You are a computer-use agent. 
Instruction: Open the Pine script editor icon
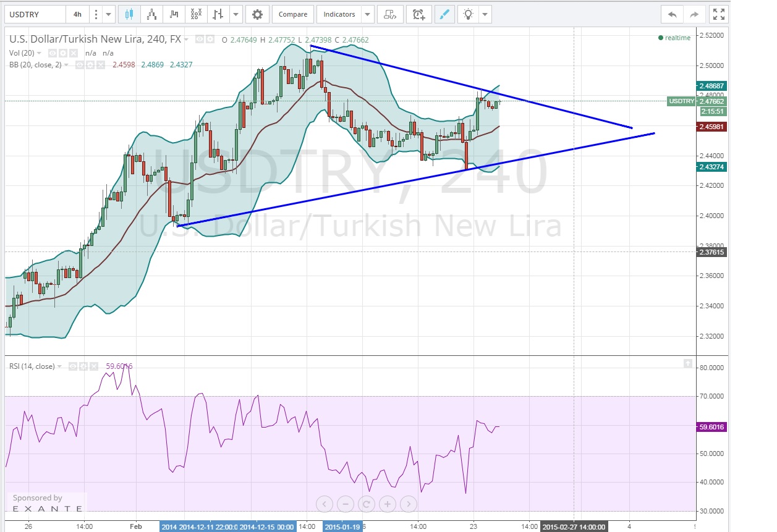389,14
